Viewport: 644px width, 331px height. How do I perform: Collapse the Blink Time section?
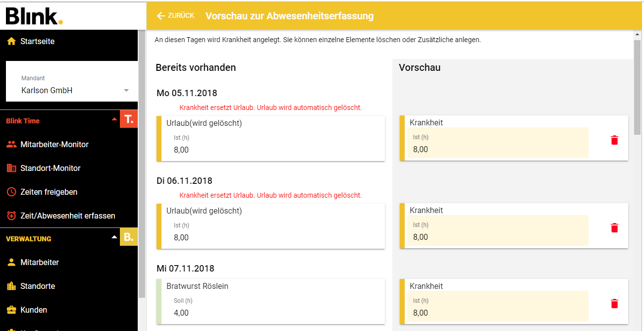pyautogui.click(x=114, y=119)
